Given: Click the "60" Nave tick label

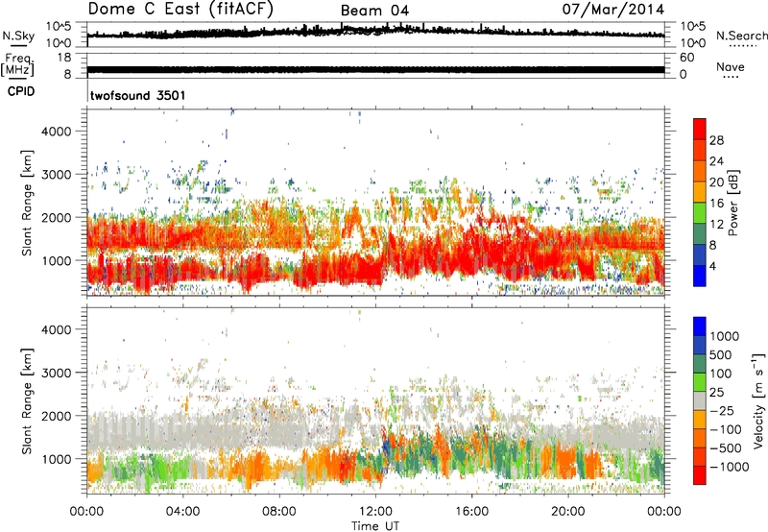Looking at the screenshot, I should click(x=686, y=58).
